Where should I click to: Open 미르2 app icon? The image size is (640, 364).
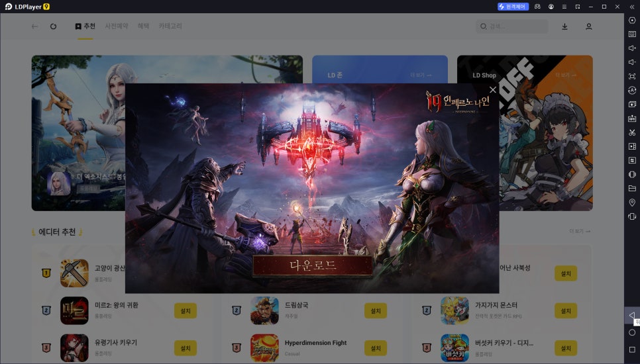point(74,310)
